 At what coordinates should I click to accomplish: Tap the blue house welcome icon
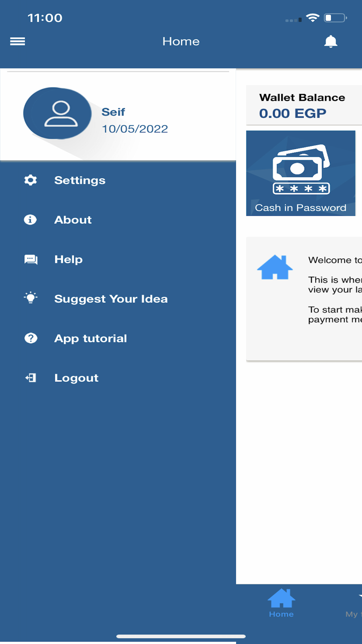275,267
